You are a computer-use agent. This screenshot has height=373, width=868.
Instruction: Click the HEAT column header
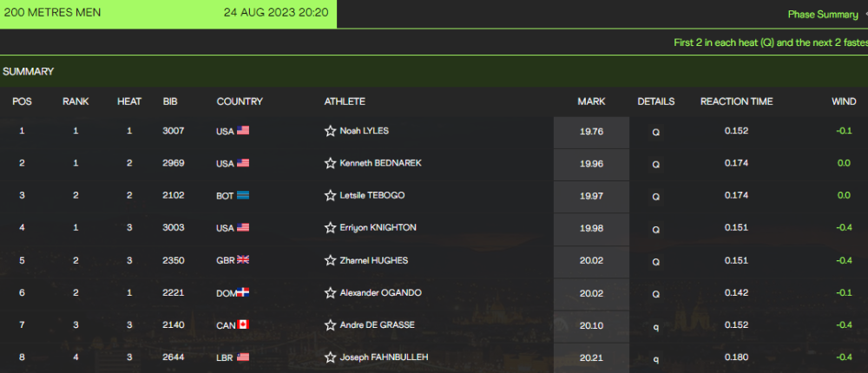click(x=129, y=101)
